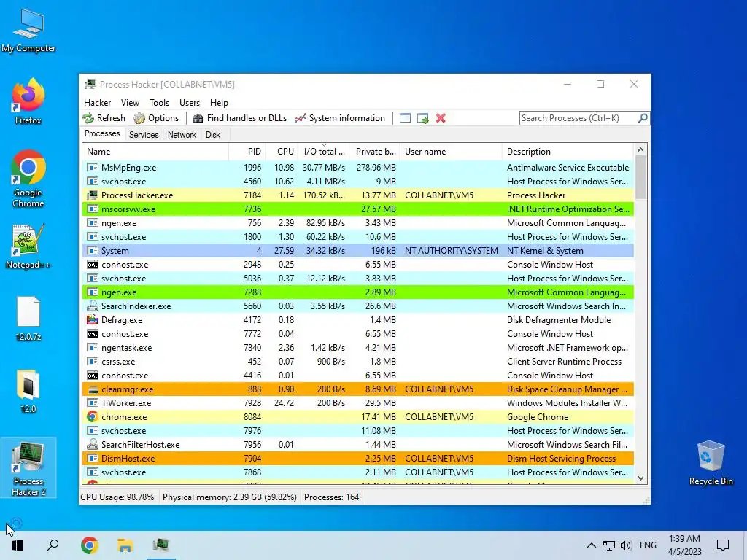Viewport: 747px width, 560px height.
Task: Select the Recycle Bin desktop icon
Action: (x=711, y=463)
